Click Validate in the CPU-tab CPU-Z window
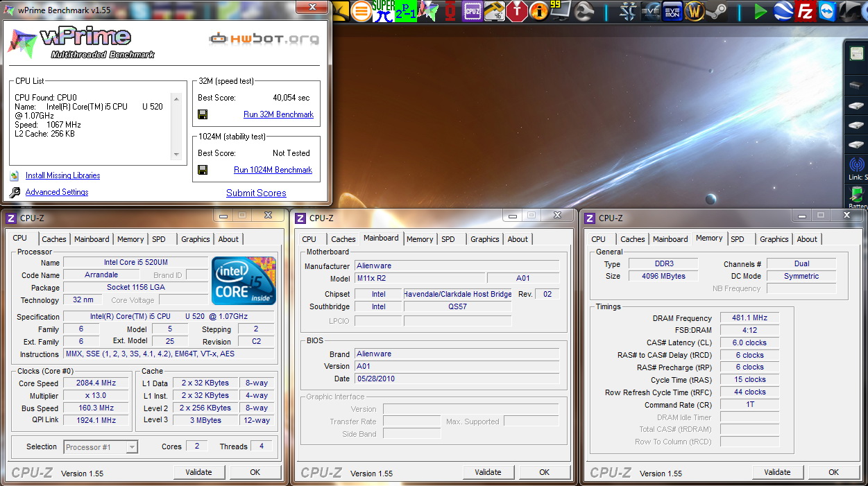The width and height of the screenshot is (868, 486). pos(199,472)
